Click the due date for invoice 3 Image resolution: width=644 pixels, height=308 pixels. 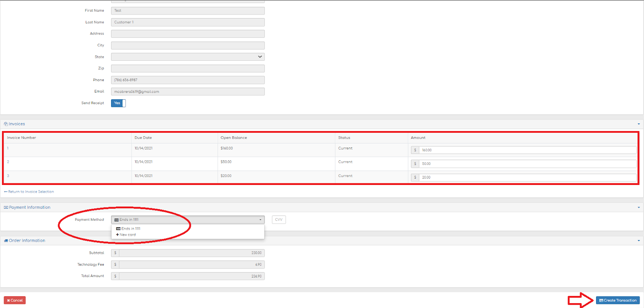[143, 176]
